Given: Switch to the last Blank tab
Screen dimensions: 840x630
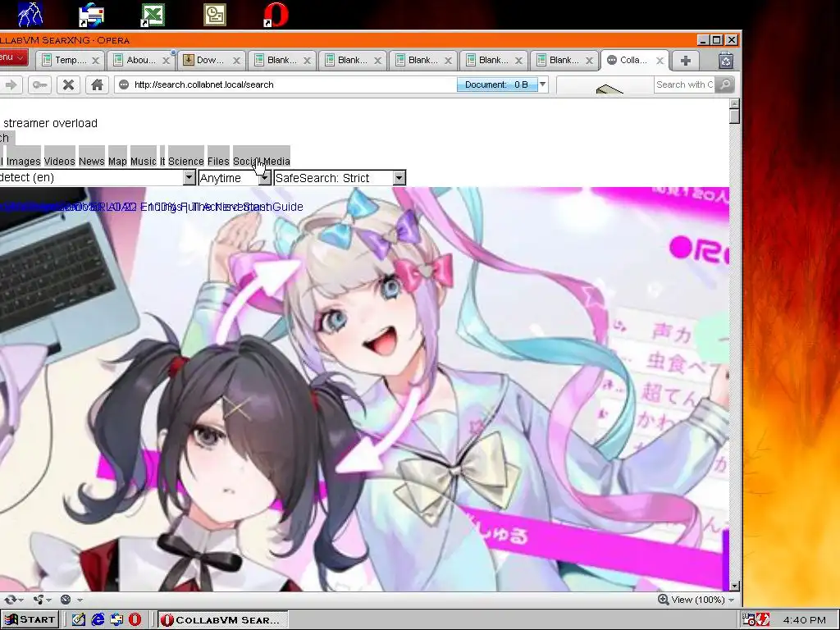Looking at the screenshot, I should tap(564, 61).
